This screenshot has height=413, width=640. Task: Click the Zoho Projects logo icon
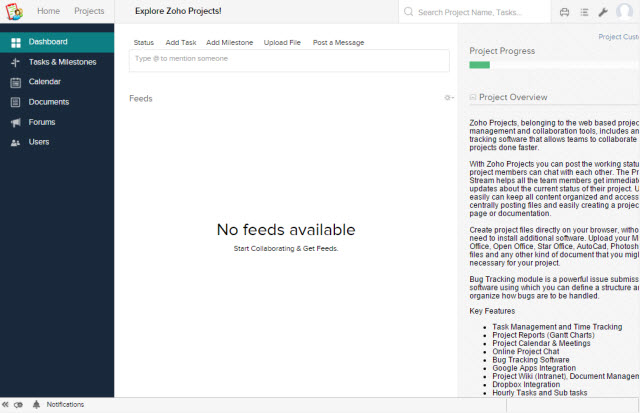[14, 11]
